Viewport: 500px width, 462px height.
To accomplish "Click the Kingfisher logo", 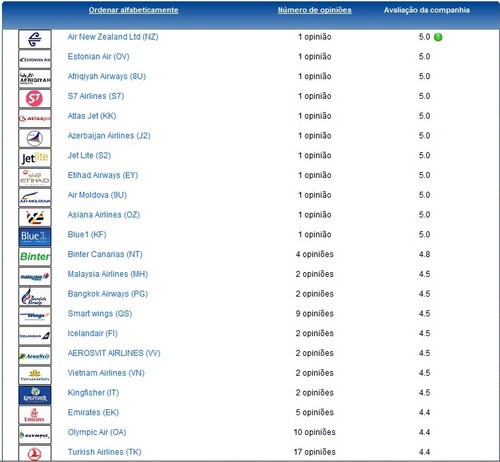I will 35,395.
